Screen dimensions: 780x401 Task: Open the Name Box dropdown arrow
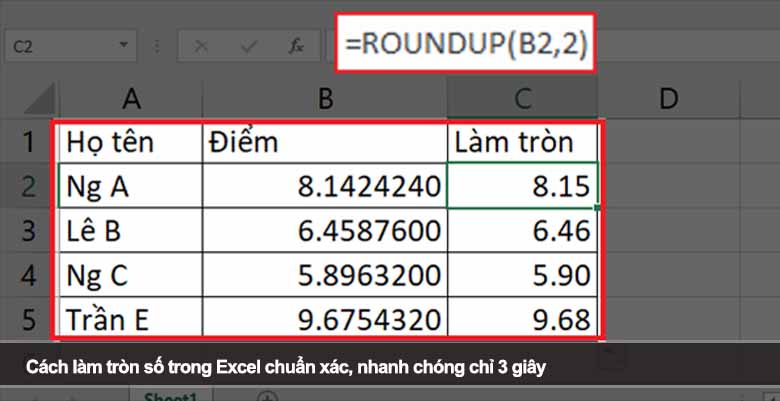click(123, 46)
